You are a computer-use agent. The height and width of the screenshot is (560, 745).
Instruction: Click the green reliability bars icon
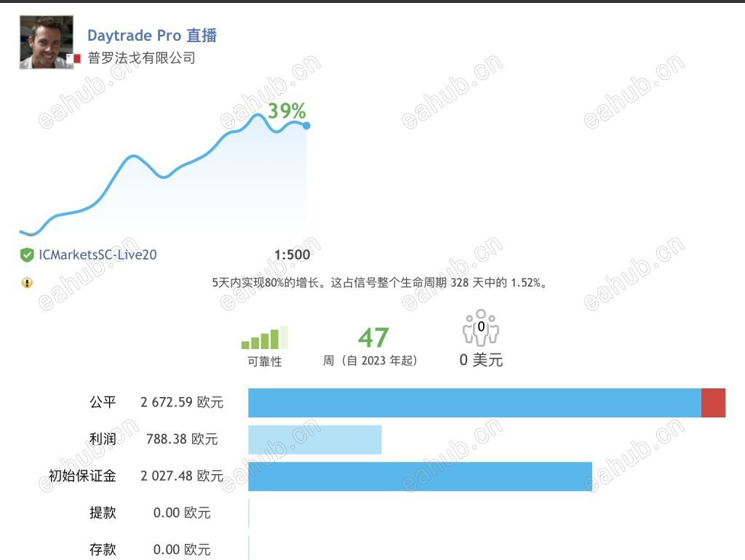(x=265, y=337)
